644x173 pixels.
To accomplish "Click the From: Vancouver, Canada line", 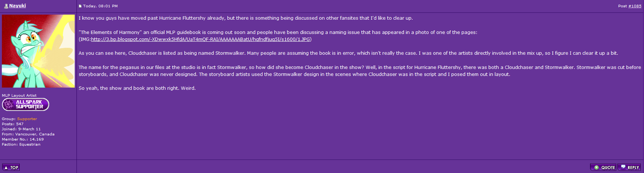I will (28, 134).
